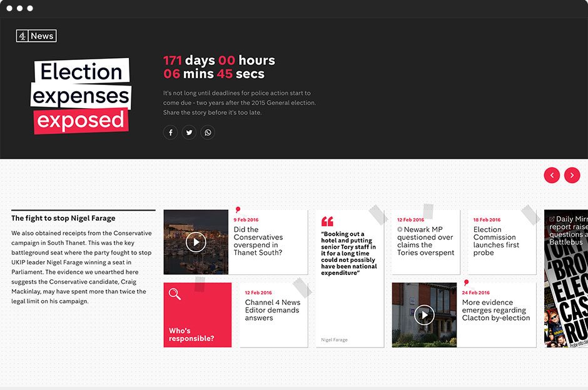588x390 pixels.
Task: Go to previous timeline cards
Action: 552,175
